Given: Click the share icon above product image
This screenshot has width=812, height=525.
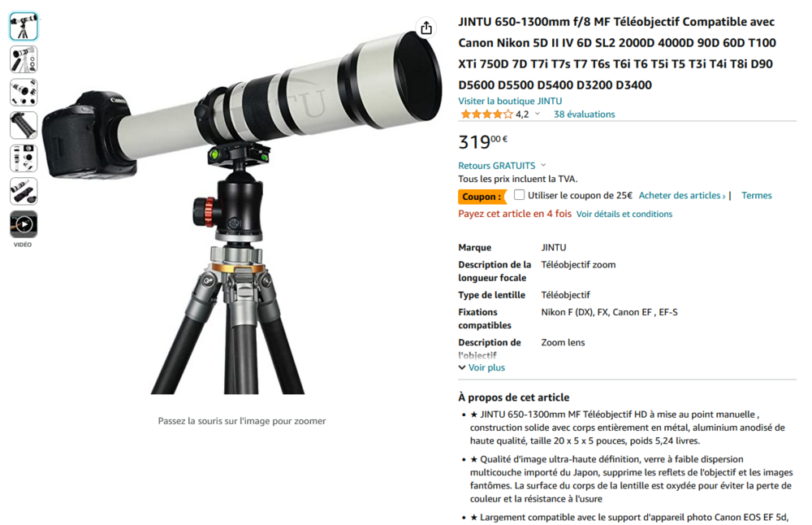Looking at the screenshot, I should tap(426, 28).
